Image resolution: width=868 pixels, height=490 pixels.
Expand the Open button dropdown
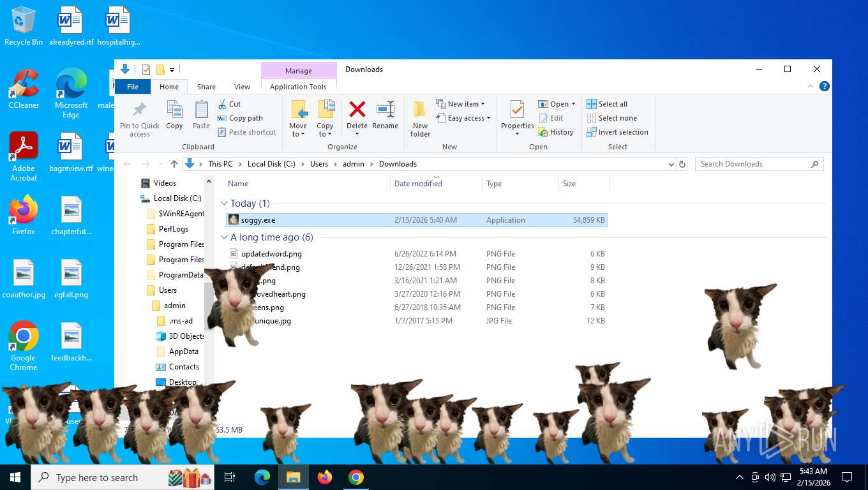coord(574,104)
